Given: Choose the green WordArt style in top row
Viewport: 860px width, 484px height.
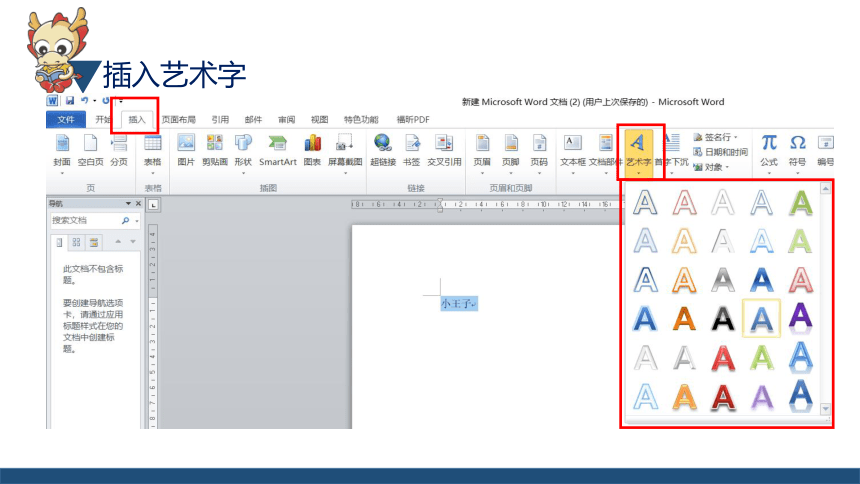Looking at the screenshot, I should coord(800,202).
